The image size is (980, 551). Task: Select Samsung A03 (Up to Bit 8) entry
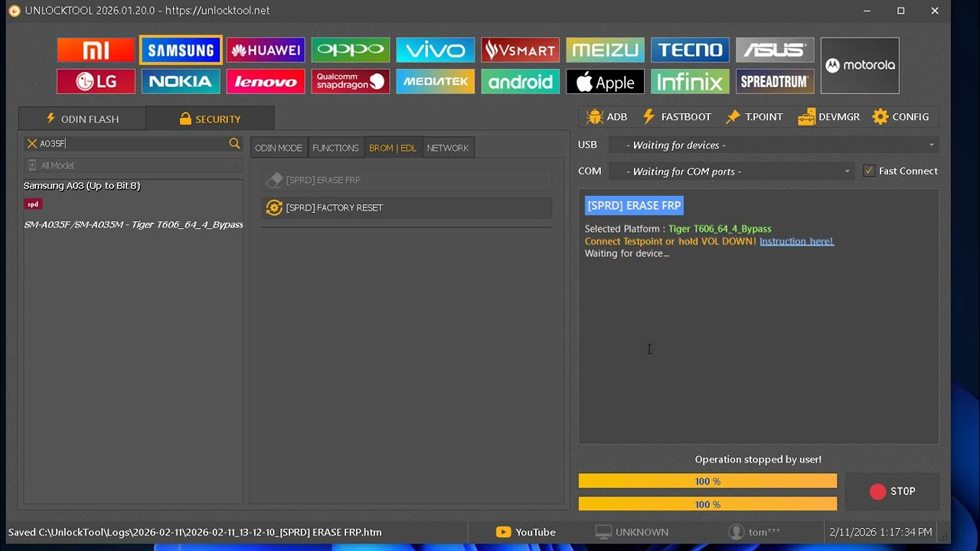[82, 185]
